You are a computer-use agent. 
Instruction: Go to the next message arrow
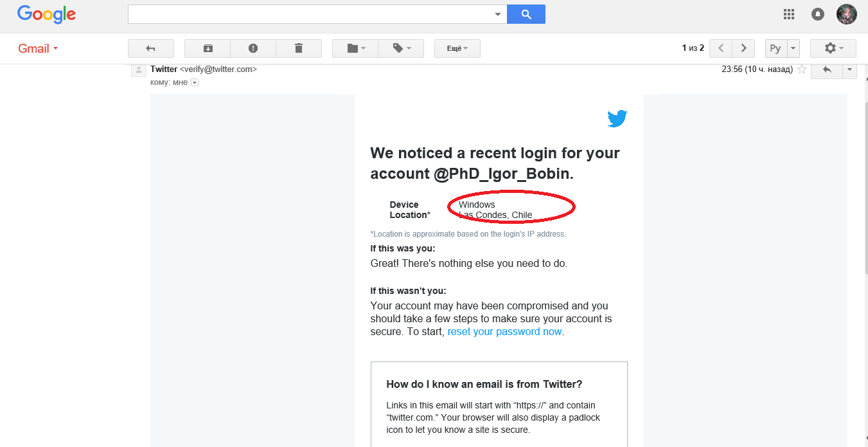point(743,48)
